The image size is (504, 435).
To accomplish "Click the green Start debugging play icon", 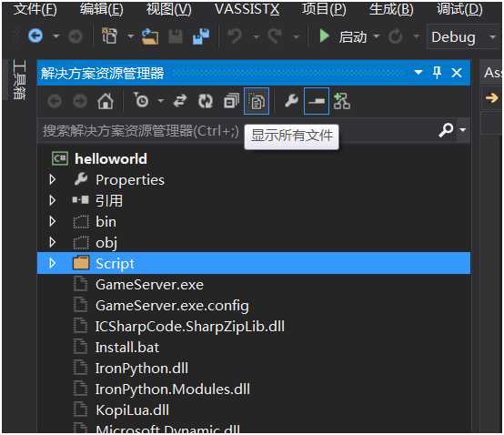I will coord(324,36).
